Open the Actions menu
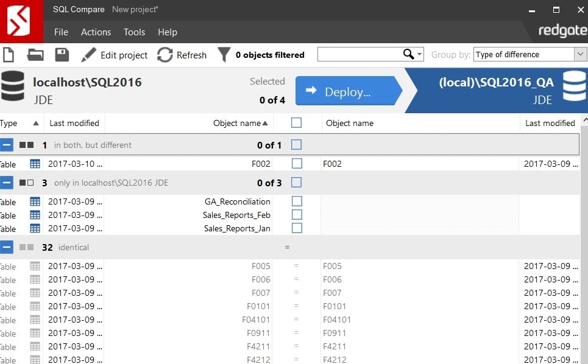The width and height of the screenshot is (588, 364). click(96, 32)
